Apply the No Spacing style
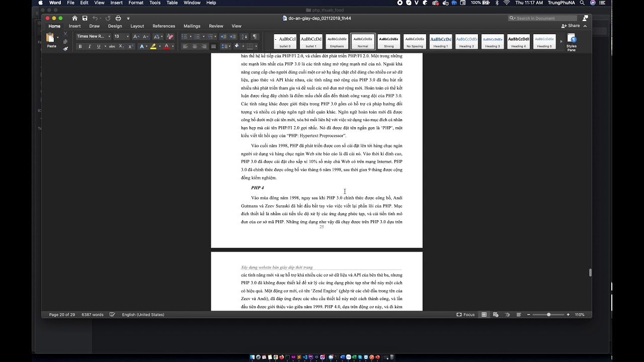Viewport: 644px width, 362px height. tap(415, 42)
